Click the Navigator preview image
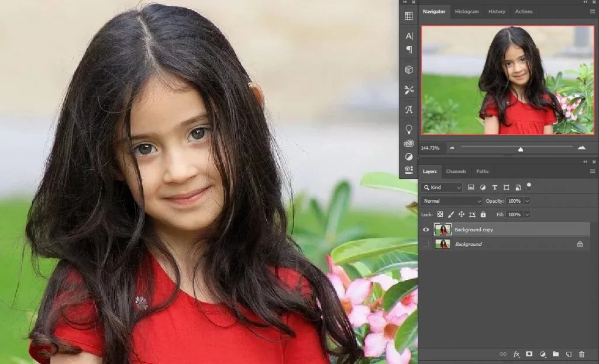 pyautogui.click(x=508, y=80)
